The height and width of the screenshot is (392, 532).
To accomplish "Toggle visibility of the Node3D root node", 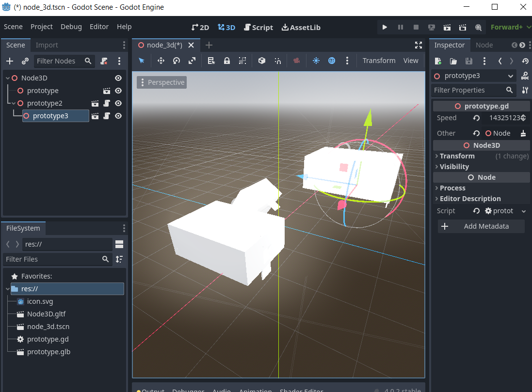I will (118, 78).
